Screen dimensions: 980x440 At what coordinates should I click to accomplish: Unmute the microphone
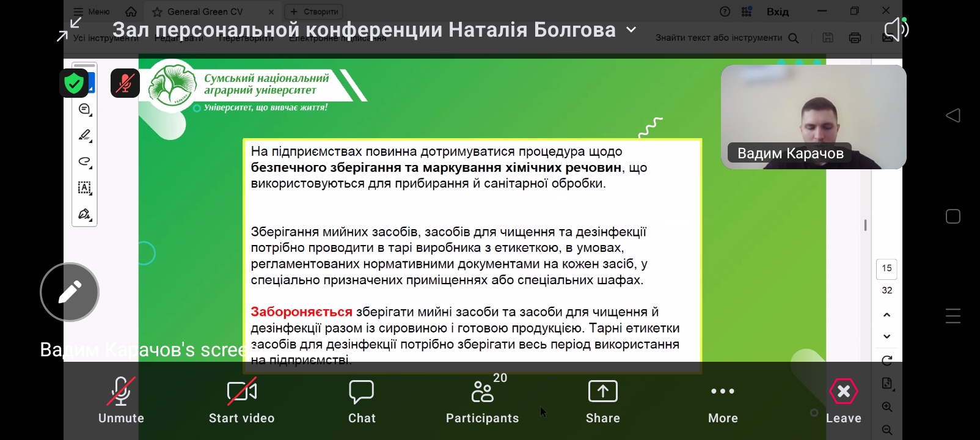point(121,400)
